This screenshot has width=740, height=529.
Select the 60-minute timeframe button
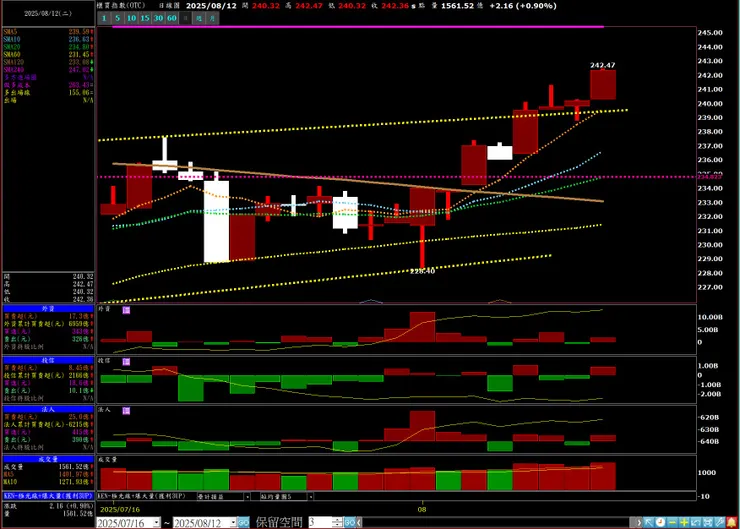tap(172, 18)
